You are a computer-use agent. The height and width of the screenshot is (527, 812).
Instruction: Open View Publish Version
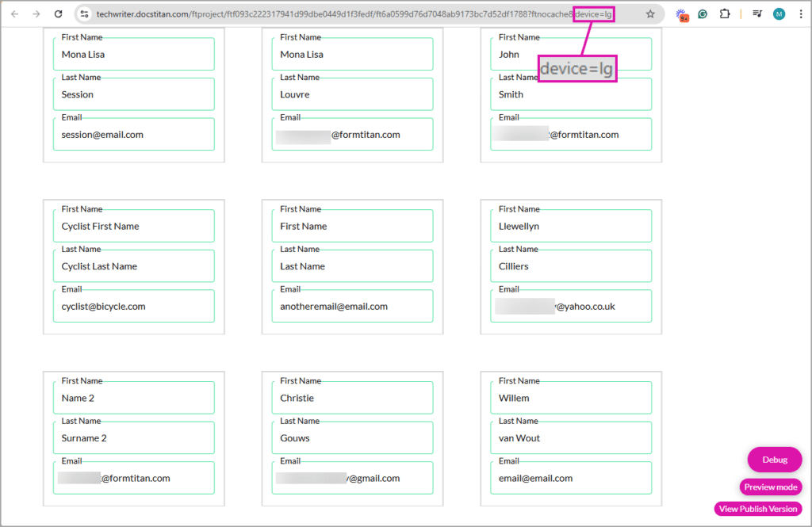757,509
